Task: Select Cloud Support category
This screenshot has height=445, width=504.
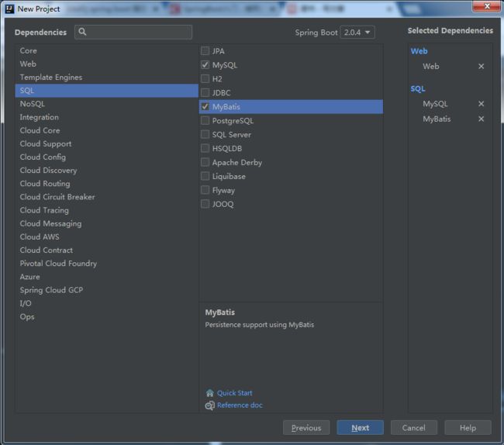Action: click(107, 143)
